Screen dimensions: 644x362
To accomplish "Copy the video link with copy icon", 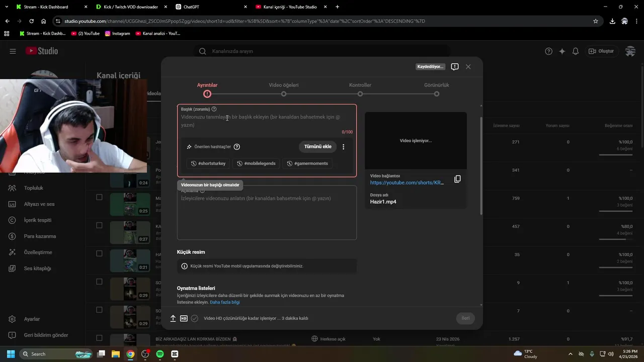I will pyautogui.click(x=457, y=179).
